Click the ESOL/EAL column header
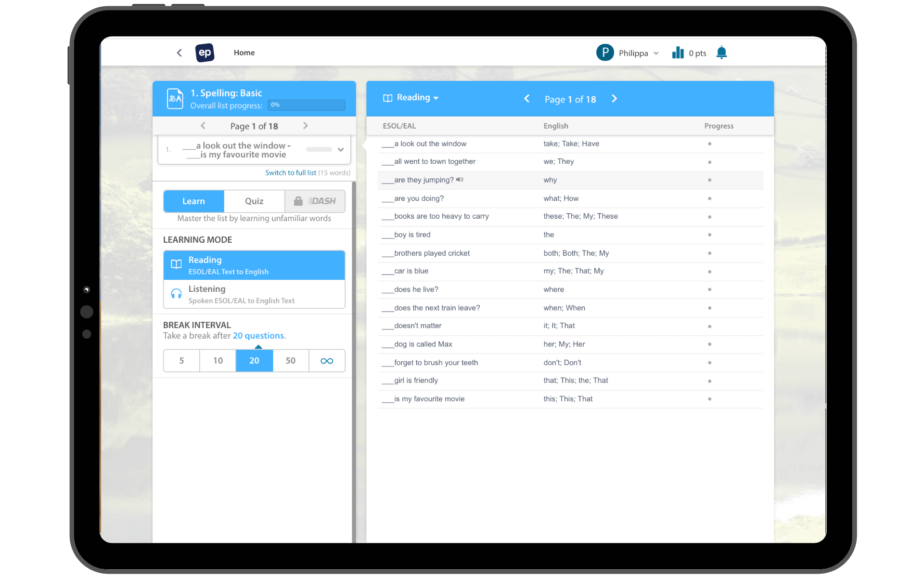The height and width of the screenshot is (578, 924). click(399, 126)
